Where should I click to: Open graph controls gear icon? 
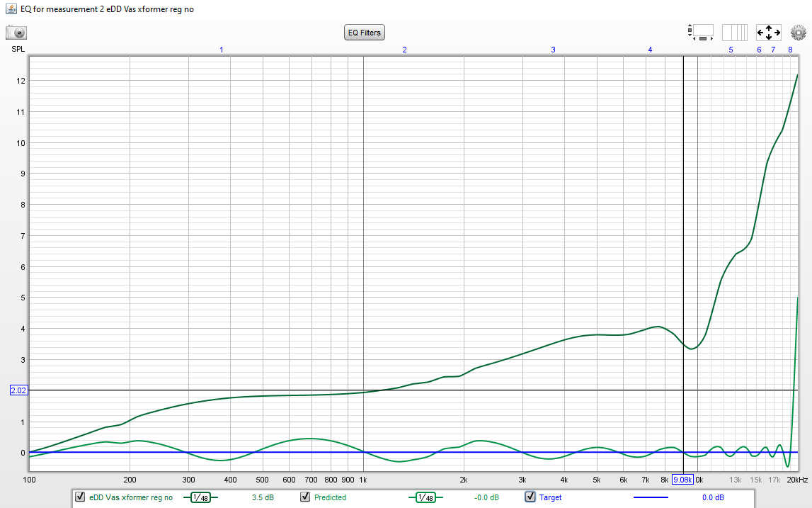[x=798, y=33]
